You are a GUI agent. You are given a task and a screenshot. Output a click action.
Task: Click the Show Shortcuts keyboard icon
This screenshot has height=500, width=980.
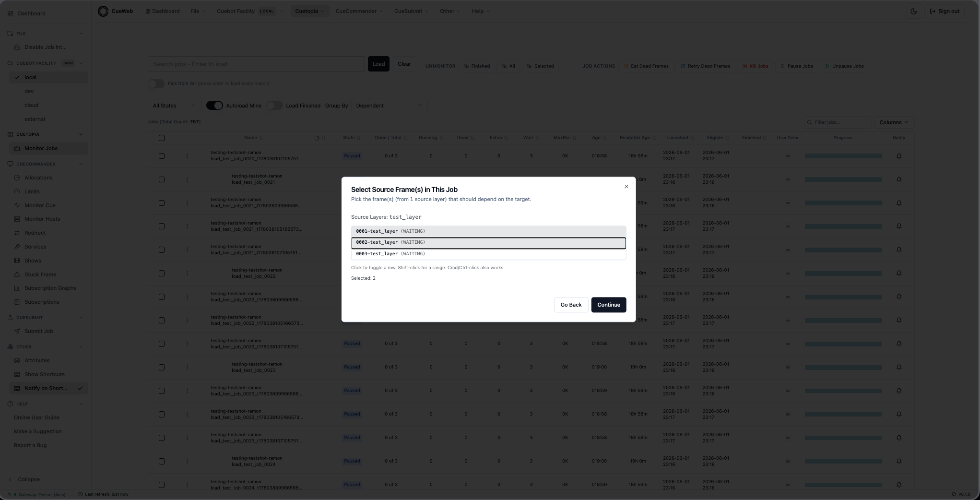click(x=17, y=374)
